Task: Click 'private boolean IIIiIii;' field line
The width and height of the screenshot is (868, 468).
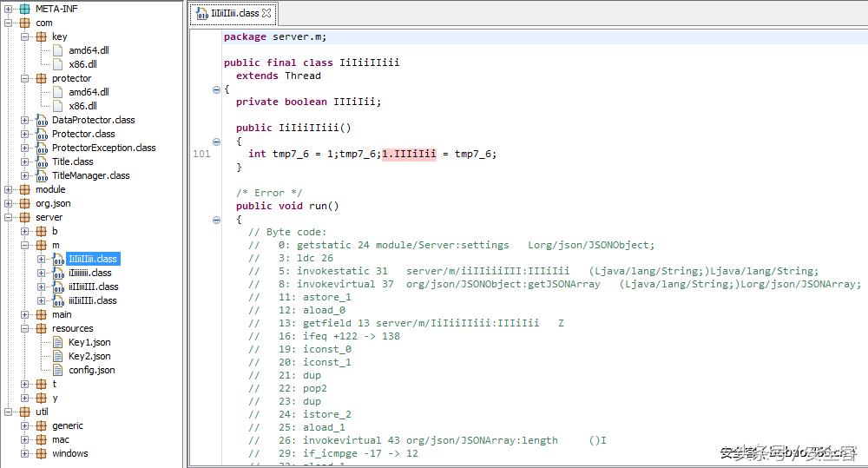Action: (x=308, y=102)
